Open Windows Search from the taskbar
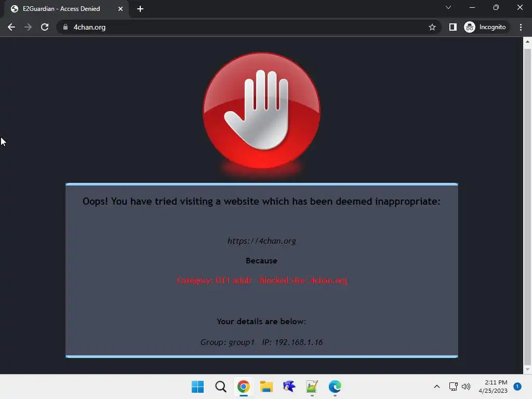This screenshot has height=399, width=532. (x=220, y=387)
